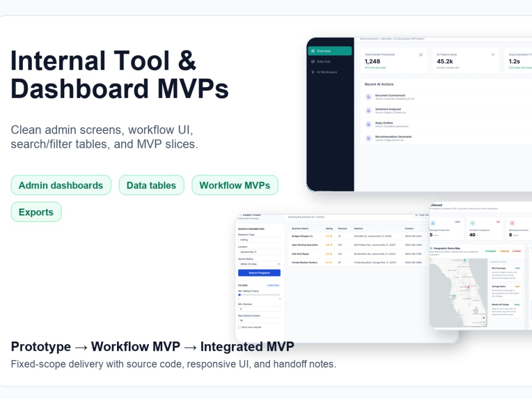Click the Recommendation Generated action row

(x=446, y=138)
